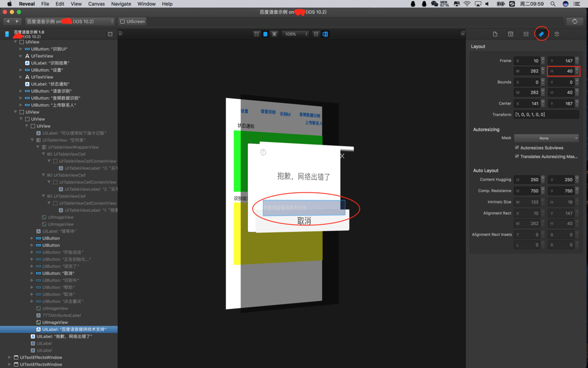Select the TTTAttributedLabel row

tap(59, 315)
